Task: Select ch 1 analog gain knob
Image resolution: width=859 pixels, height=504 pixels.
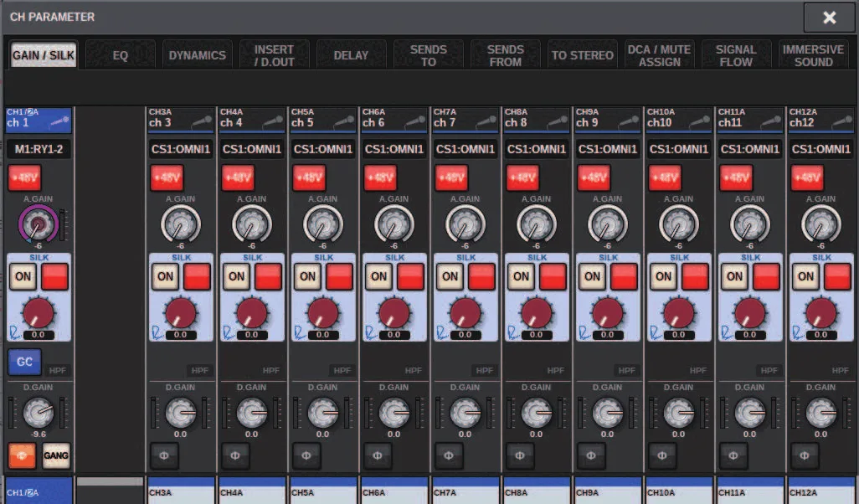Action: pos(38,224)
